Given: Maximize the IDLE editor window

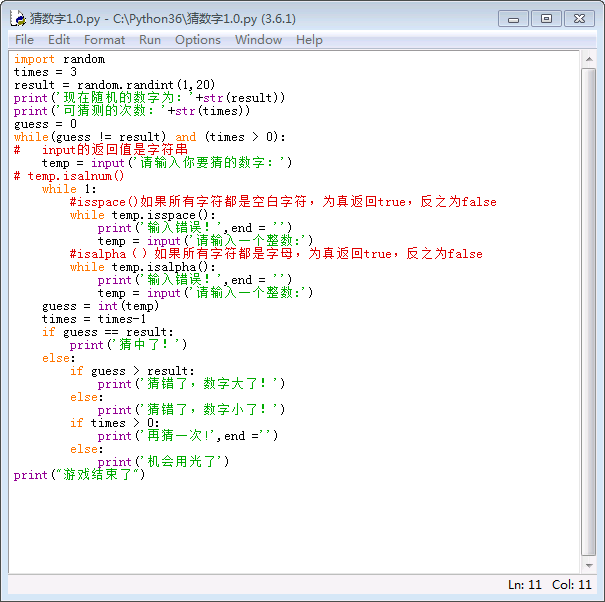Looking at the screenshot, I should point(545,18).
